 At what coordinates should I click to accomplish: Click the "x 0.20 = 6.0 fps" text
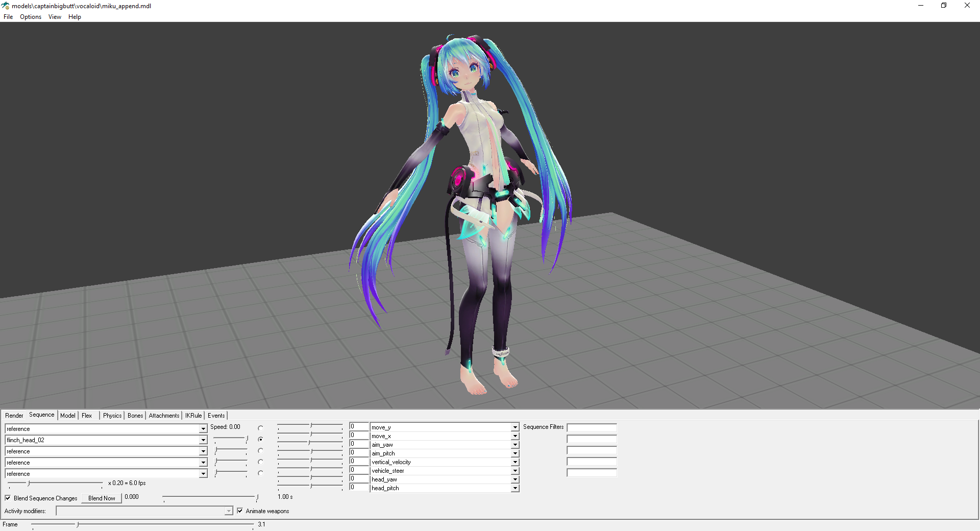pyautogui.click(x=127, y=483)
